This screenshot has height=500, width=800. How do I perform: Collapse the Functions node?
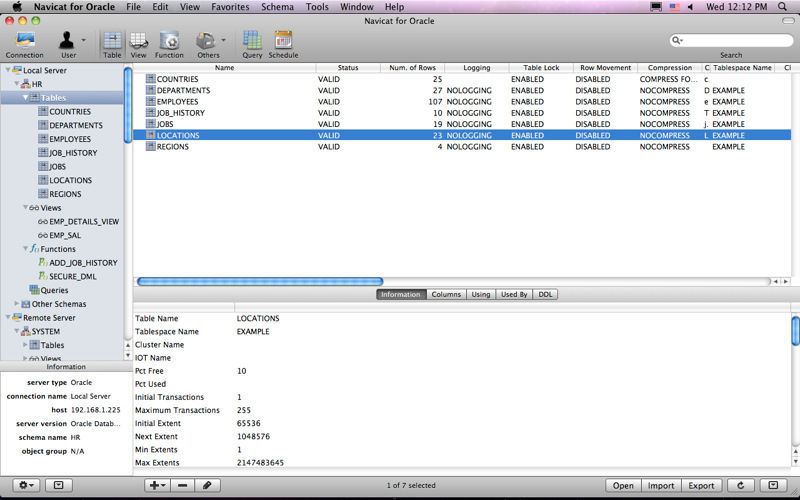click(25, 249)
